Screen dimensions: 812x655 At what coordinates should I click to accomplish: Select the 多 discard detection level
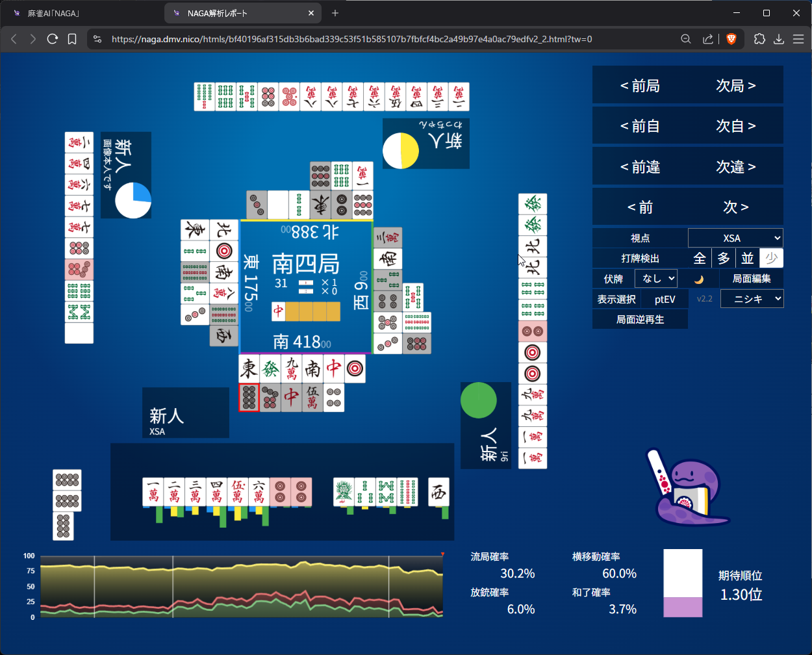[724, 259]
